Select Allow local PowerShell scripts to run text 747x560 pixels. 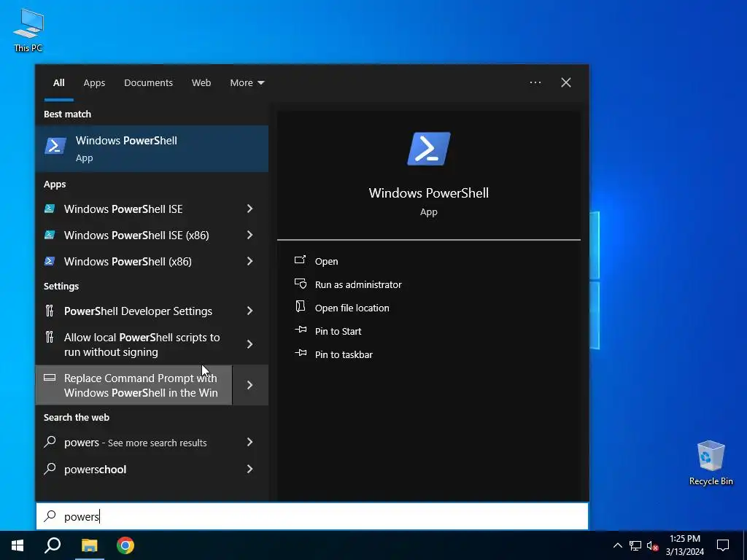click(142, 344)
